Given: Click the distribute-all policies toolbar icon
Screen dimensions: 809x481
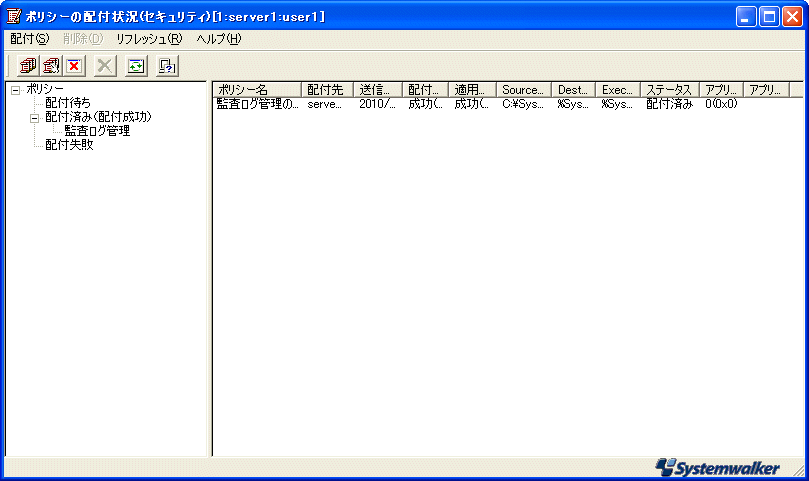Looking at the screenshot, I should click(x=28, y=66).
